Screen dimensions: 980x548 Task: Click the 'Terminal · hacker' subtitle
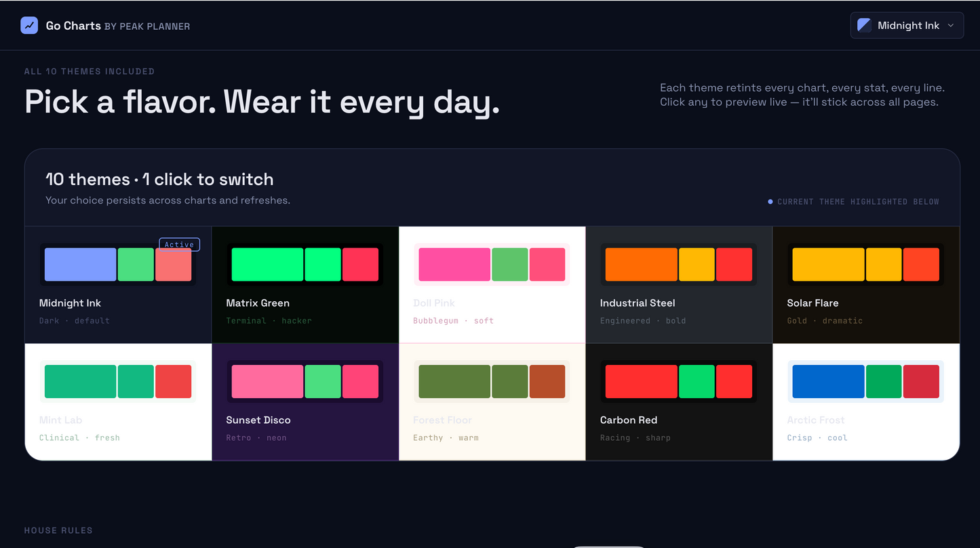coord(269,321)
